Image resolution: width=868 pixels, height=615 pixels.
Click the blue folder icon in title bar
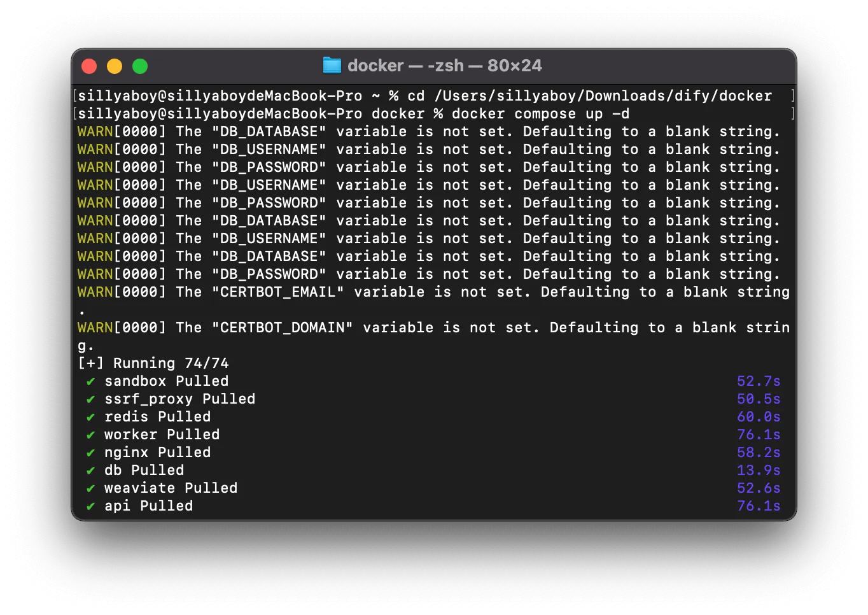(x=332, y=66)
